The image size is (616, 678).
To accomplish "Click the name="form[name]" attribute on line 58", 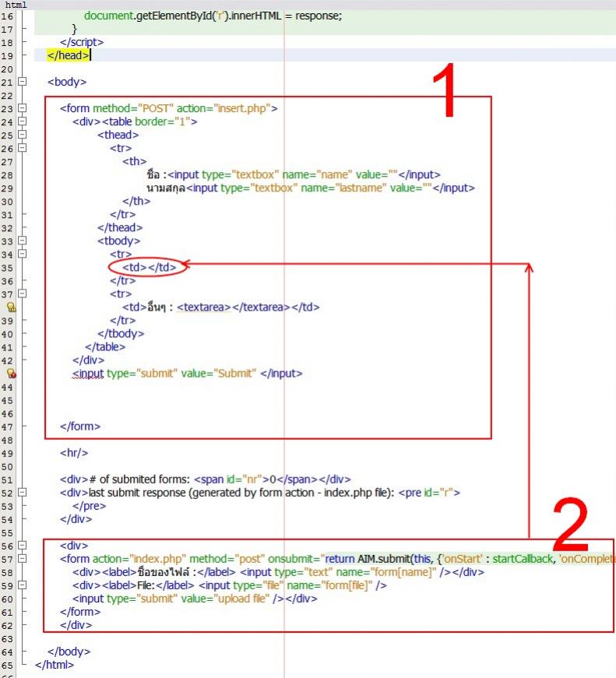I will [385, 572].
